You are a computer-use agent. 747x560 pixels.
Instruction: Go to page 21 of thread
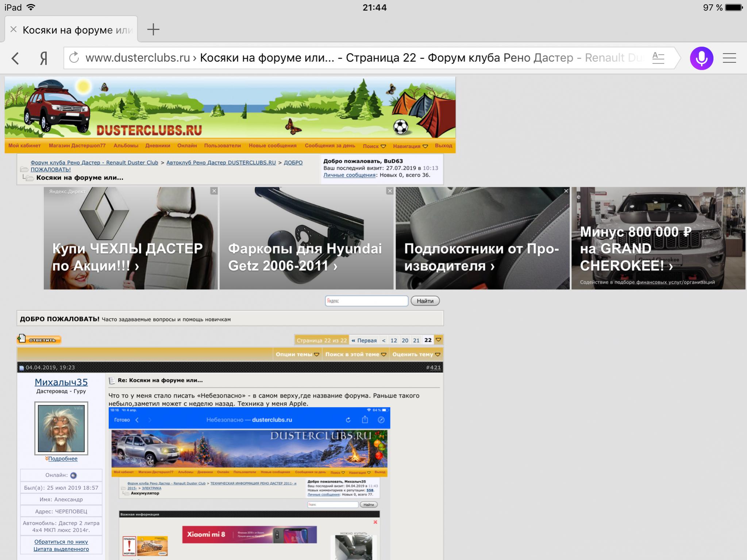tap(416, 340)
